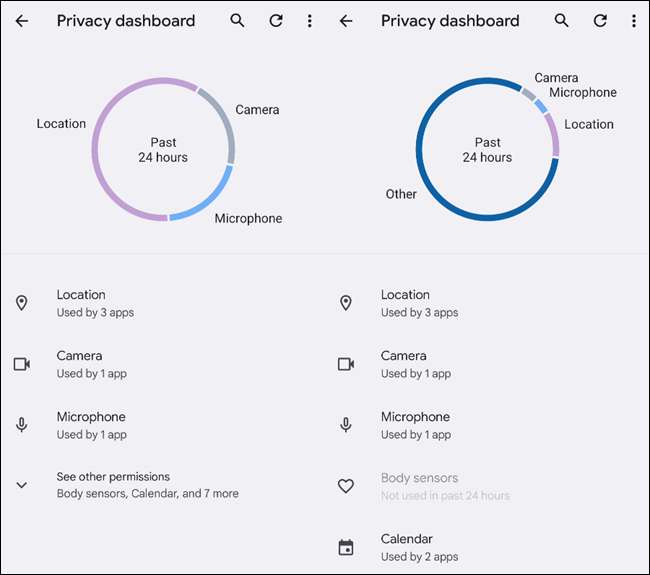This screenshot has height=575, width=650.
Task: Open three-dot overflow menu in left panel
Action: tap(310, 21)
